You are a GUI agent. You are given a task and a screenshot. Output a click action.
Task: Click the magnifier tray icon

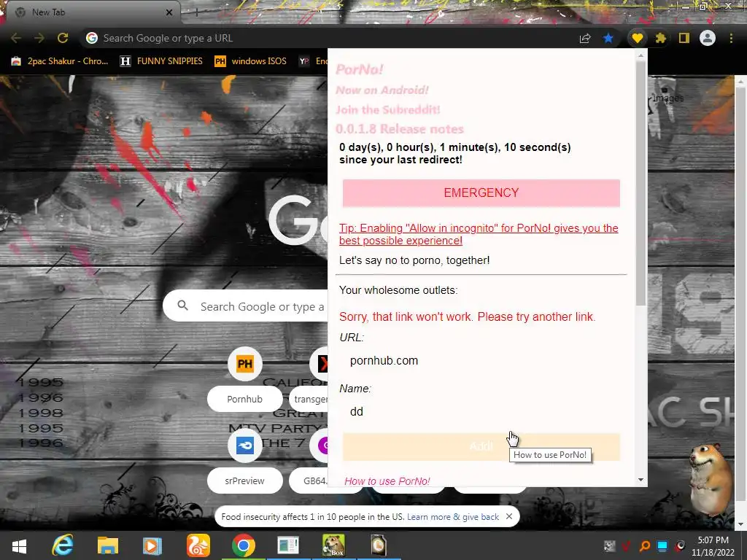coord(645,546)
